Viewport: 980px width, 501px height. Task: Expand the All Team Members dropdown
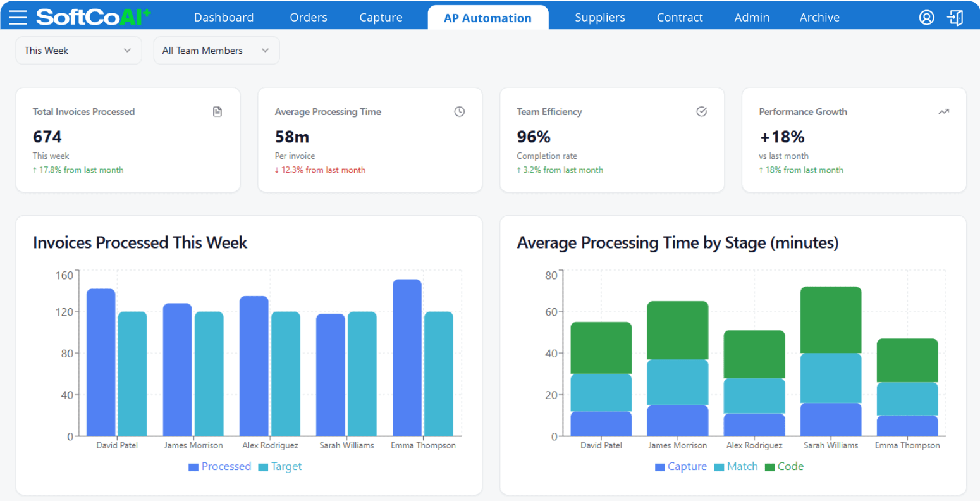click(216, 51)
